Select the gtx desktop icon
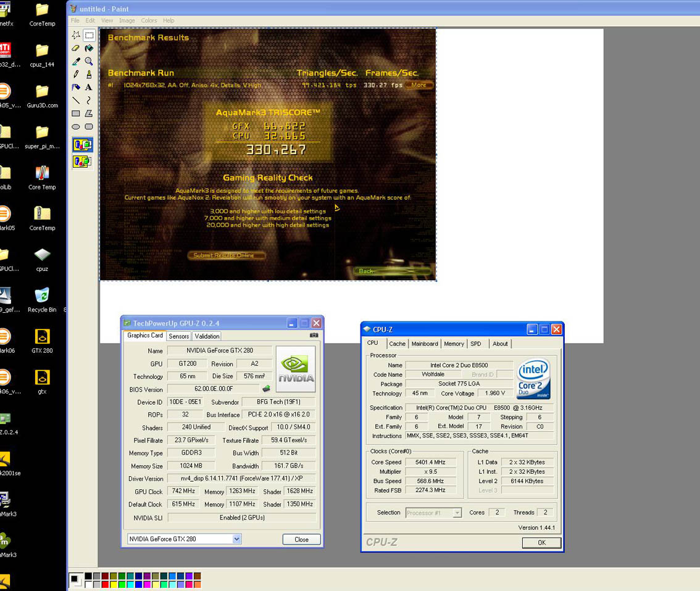This screenshot has width=700, height=591. click(x=42, y=382)
